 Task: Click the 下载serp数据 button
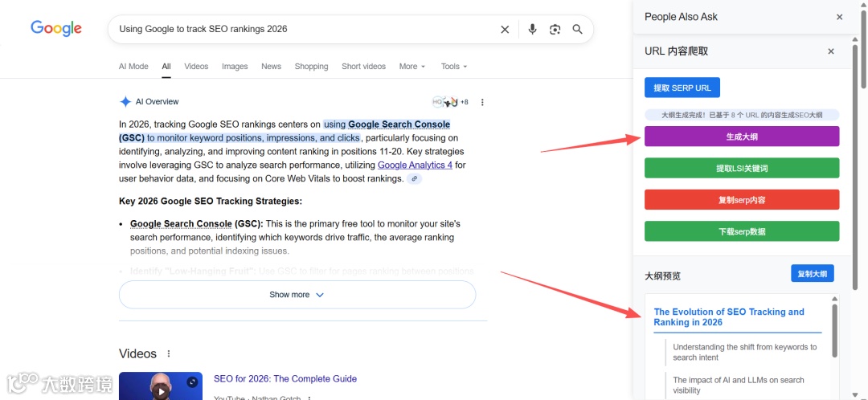(742, 231)
